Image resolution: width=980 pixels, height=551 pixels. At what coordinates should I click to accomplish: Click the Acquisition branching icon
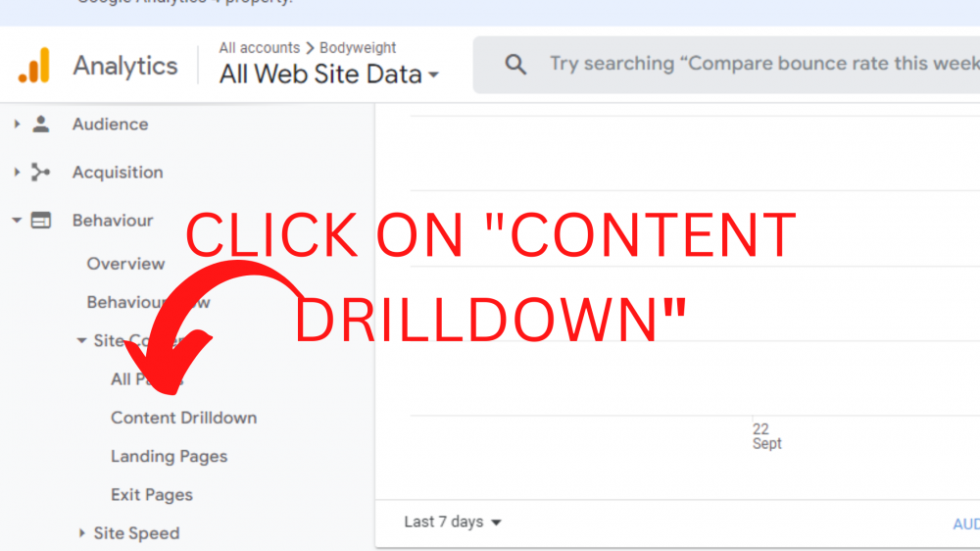(40, 172)
